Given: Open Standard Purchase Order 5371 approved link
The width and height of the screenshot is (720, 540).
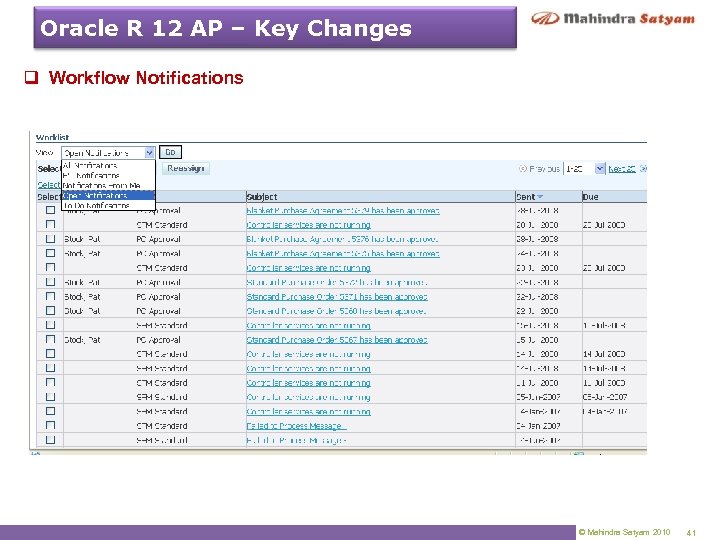Looking at the screenshot, I should pos(337,297).
